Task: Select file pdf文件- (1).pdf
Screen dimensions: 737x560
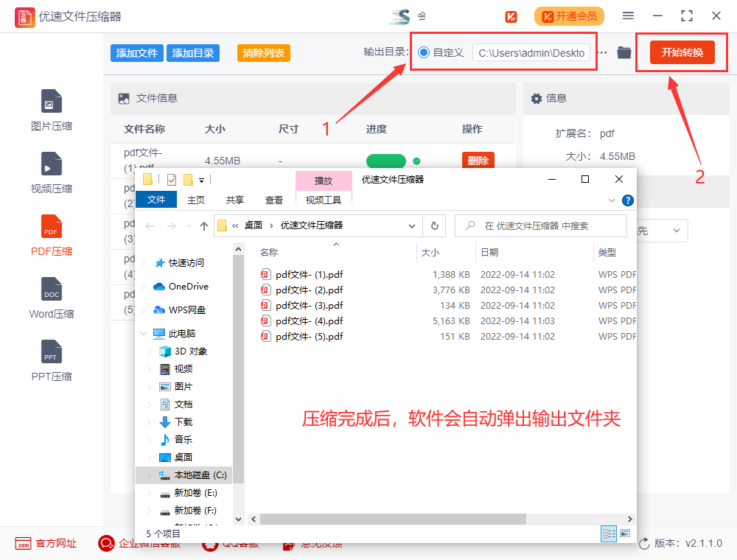Action: point(310,274)
